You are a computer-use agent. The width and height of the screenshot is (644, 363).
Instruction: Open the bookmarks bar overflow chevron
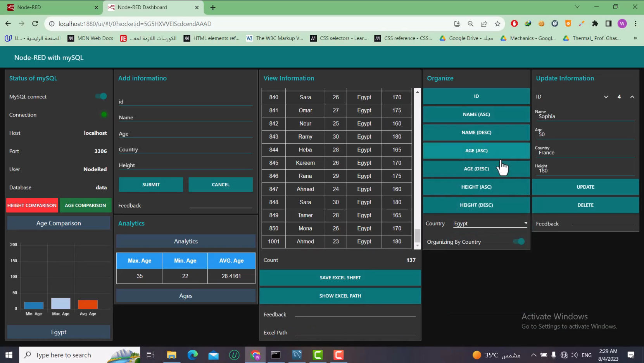click(635, 38)
